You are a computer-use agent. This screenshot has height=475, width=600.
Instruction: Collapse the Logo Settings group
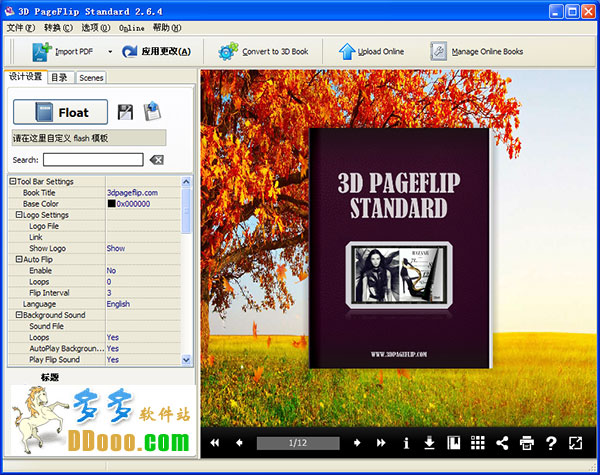click(19, 215)
